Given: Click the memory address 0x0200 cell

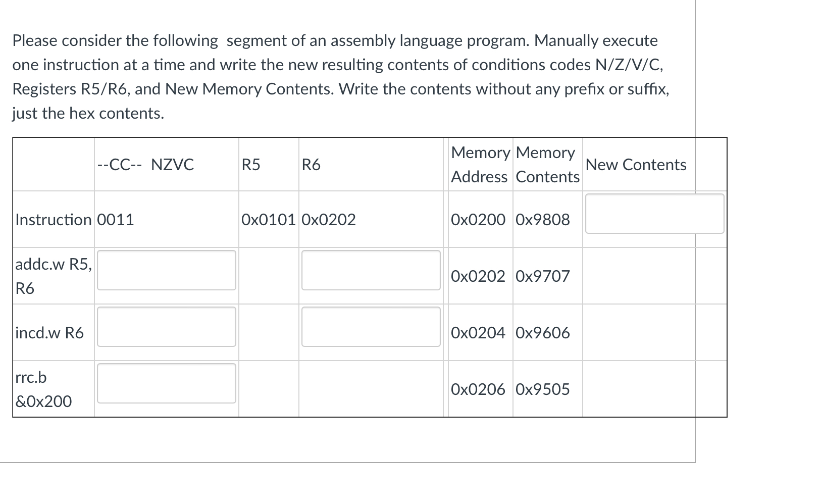Looking at the screenshot, I should click(476, 220).
